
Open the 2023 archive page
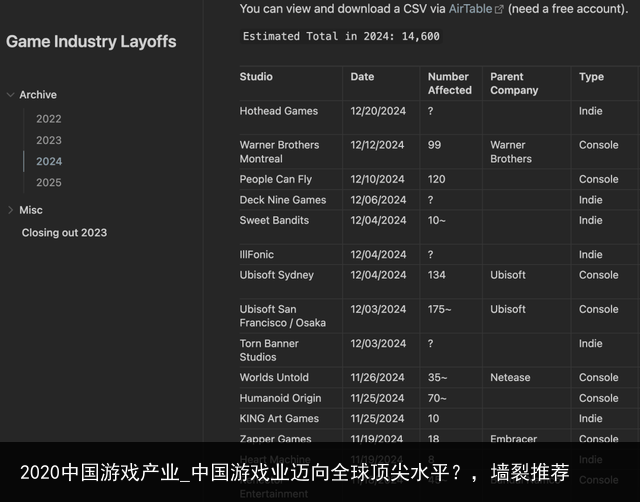tap(49, 140)
